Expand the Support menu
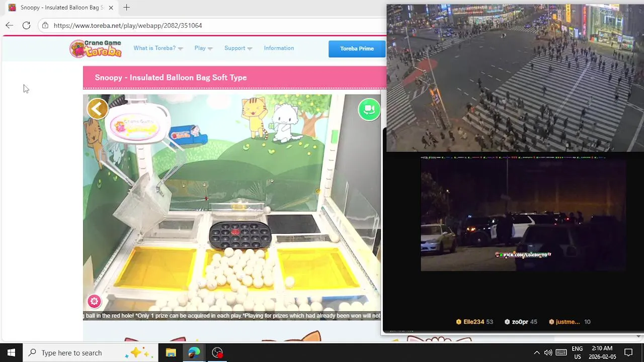Screen dimensions: 644x362 point(238,48)
